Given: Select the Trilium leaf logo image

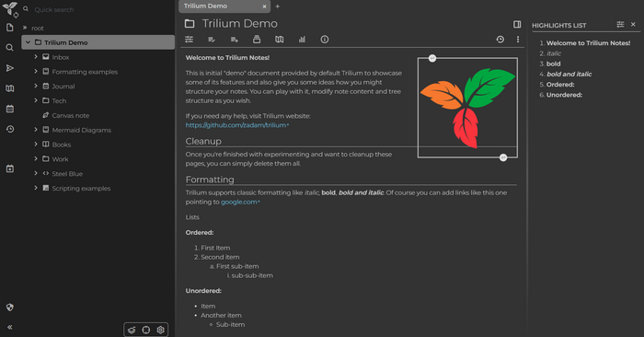Looking at the screenshot, I should tap(467, 108).
